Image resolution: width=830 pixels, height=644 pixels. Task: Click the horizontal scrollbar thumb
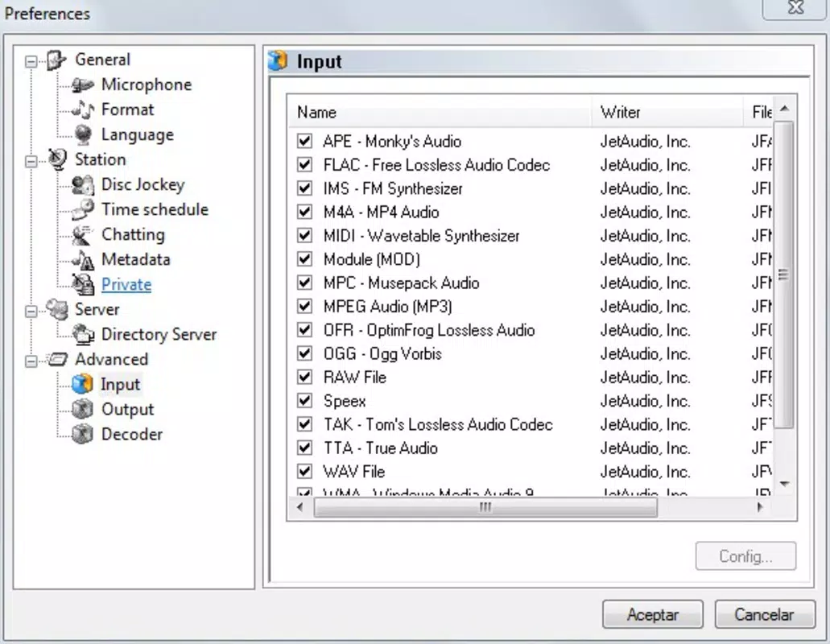point(485,507)
